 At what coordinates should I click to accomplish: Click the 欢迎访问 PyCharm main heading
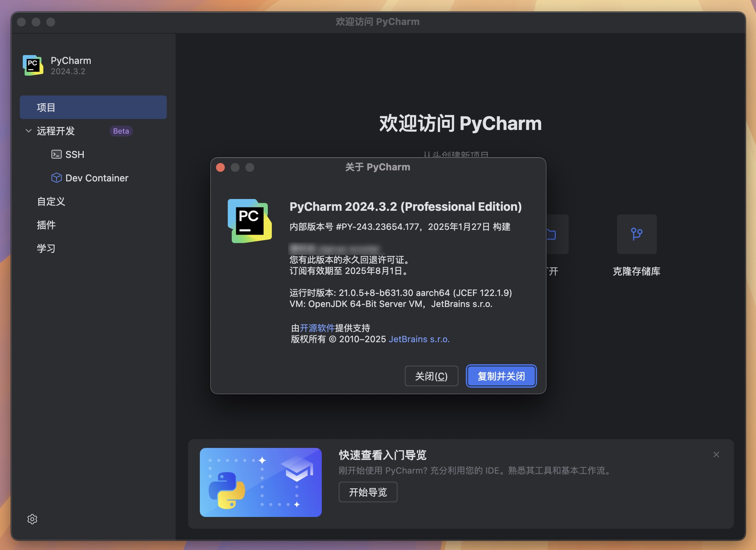tap(460, 123)
